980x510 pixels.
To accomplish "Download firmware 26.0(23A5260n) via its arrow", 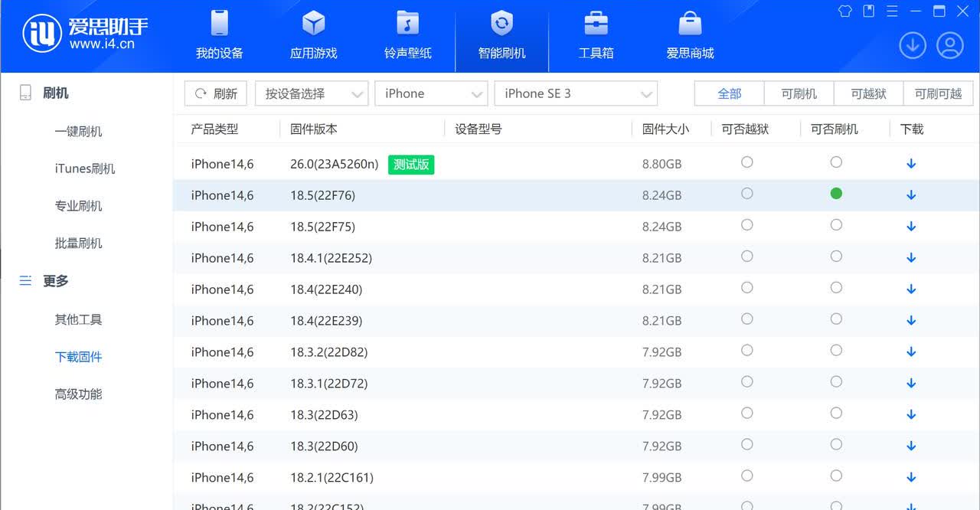I will point(911,164).
